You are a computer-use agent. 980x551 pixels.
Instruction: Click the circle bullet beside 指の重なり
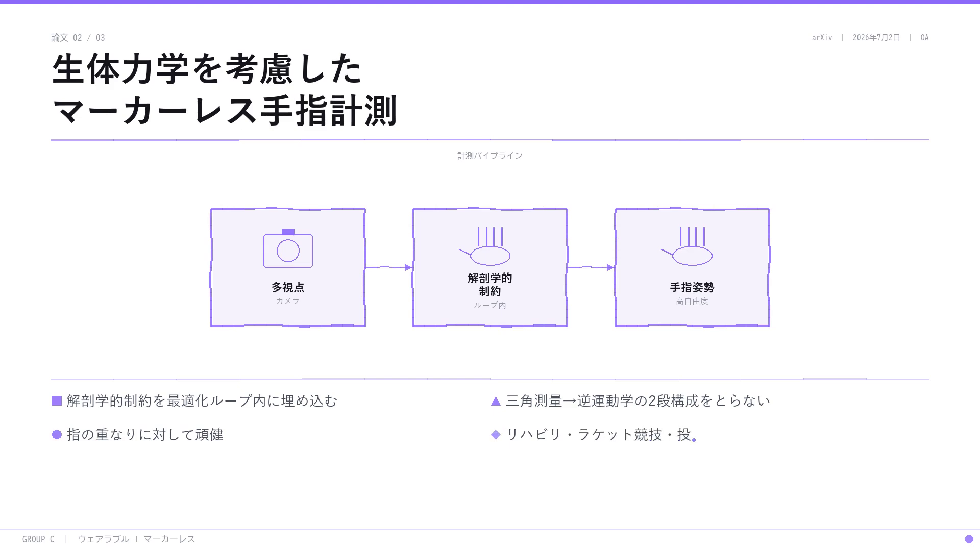(57, 434)
